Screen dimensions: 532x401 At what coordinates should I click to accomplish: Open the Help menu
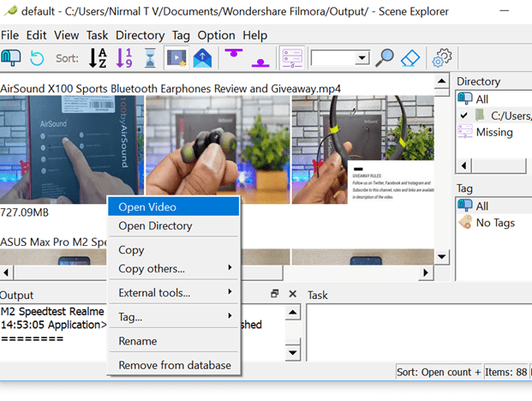(x=254, y=35)
